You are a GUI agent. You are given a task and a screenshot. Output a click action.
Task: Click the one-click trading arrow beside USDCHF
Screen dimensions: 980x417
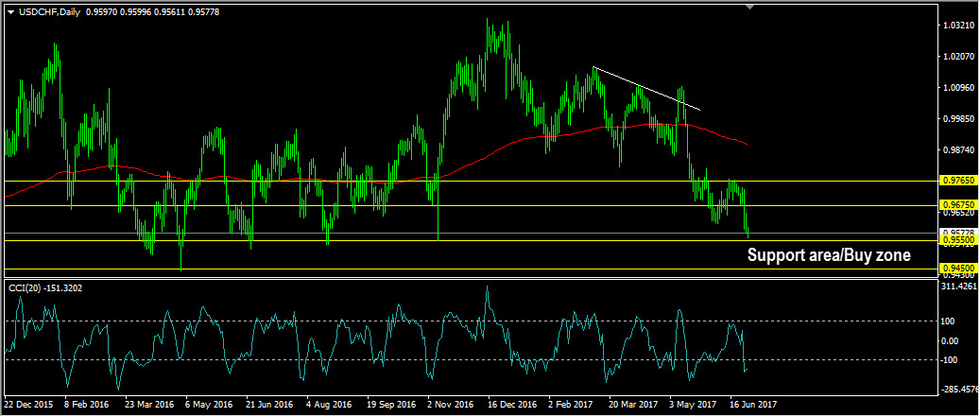(x=10, y=10)
